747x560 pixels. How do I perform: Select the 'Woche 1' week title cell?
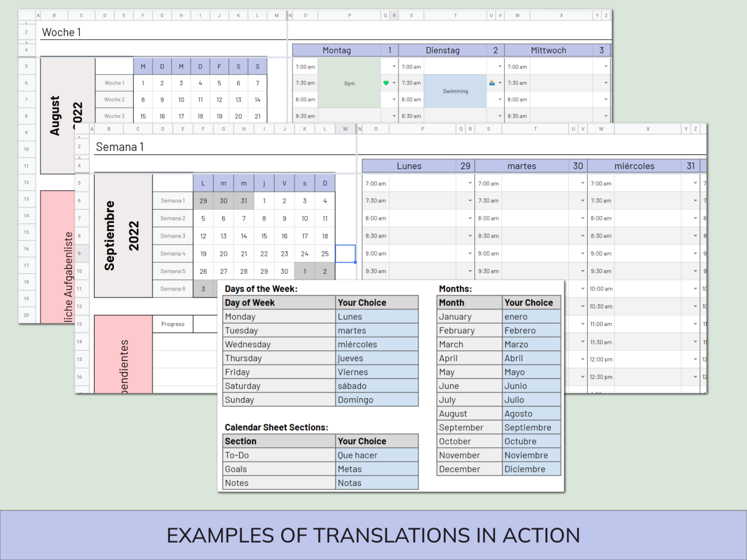click(x=62, y=32)
